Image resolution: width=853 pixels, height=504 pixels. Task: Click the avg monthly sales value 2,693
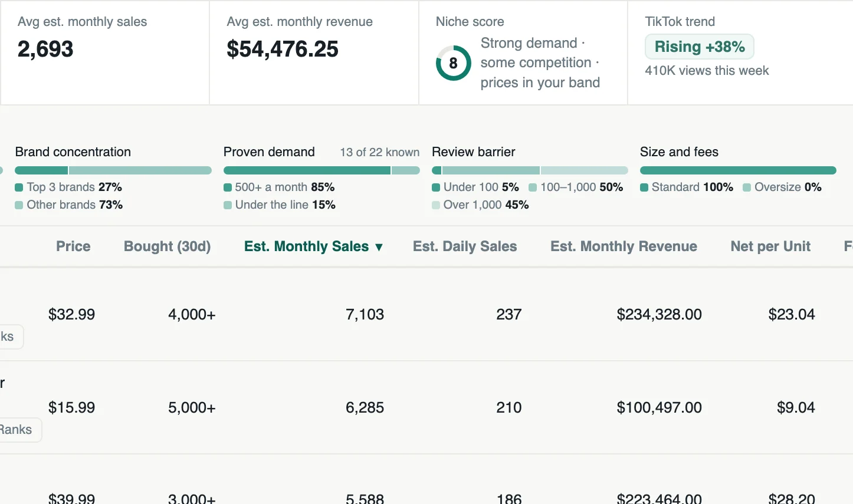pos(45,49)
